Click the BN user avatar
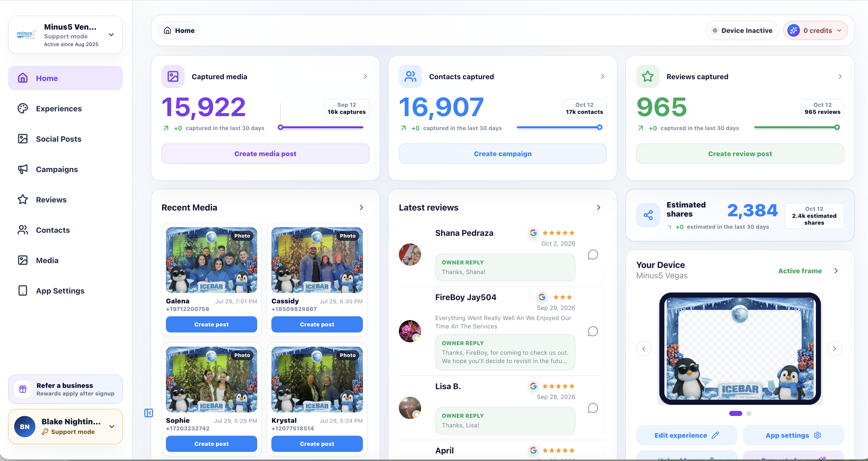Viewport: 868px width, 461px height. point(25,427)
